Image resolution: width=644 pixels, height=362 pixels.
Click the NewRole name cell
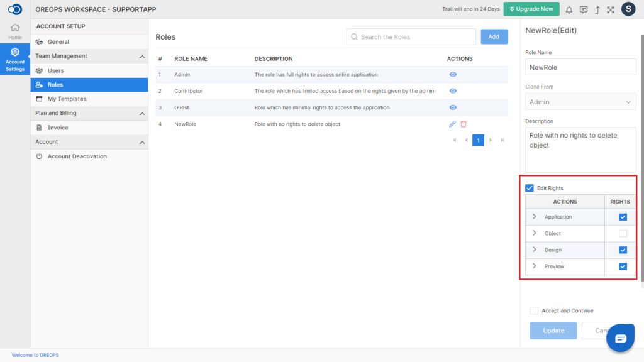[x=186, y=124]
